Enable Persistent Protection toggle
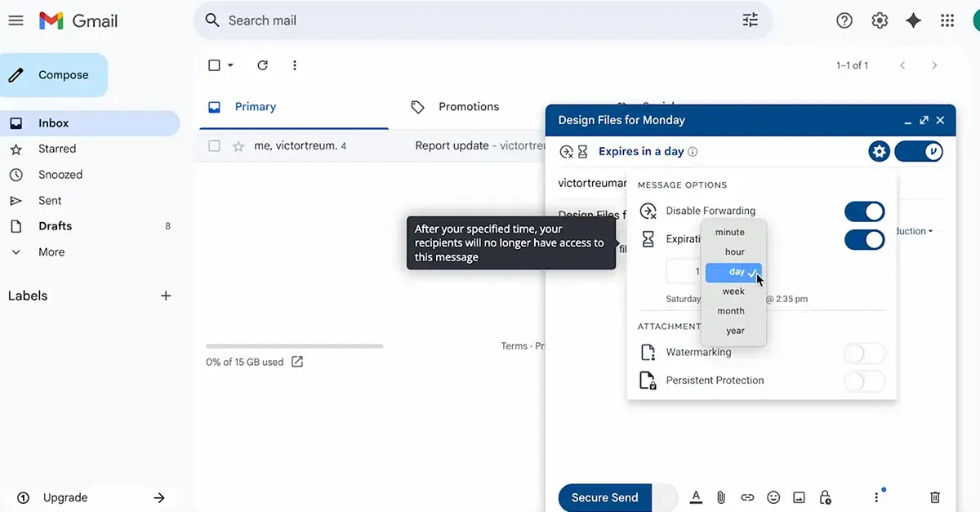Viewport: 980px width, 512px height. pyautogui.click(x=864, y=381)
